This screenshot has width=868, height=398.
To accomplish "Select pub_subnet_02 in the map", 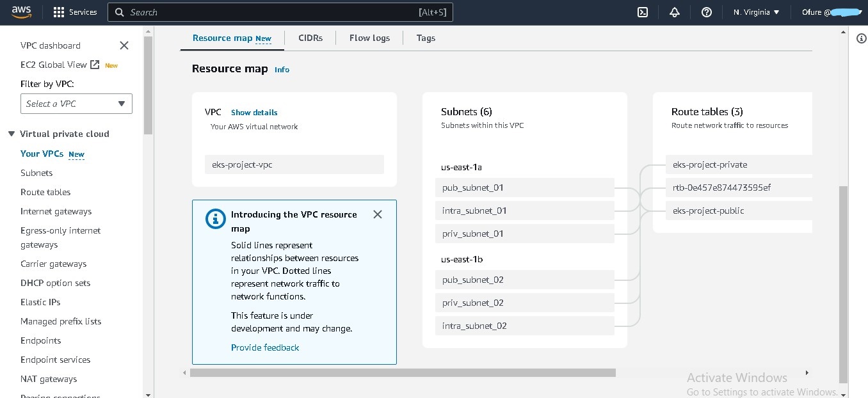I will [525, 280].
